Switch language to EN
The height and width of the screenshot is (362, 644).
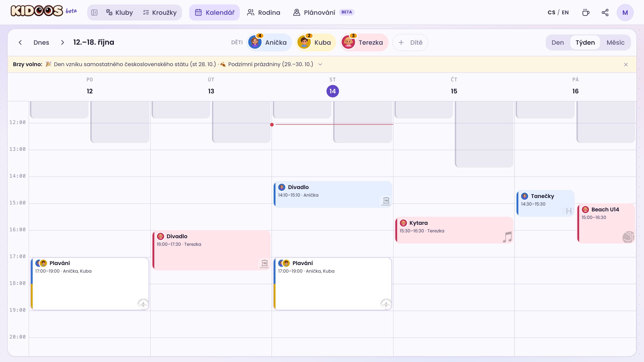tap(565, 13)
